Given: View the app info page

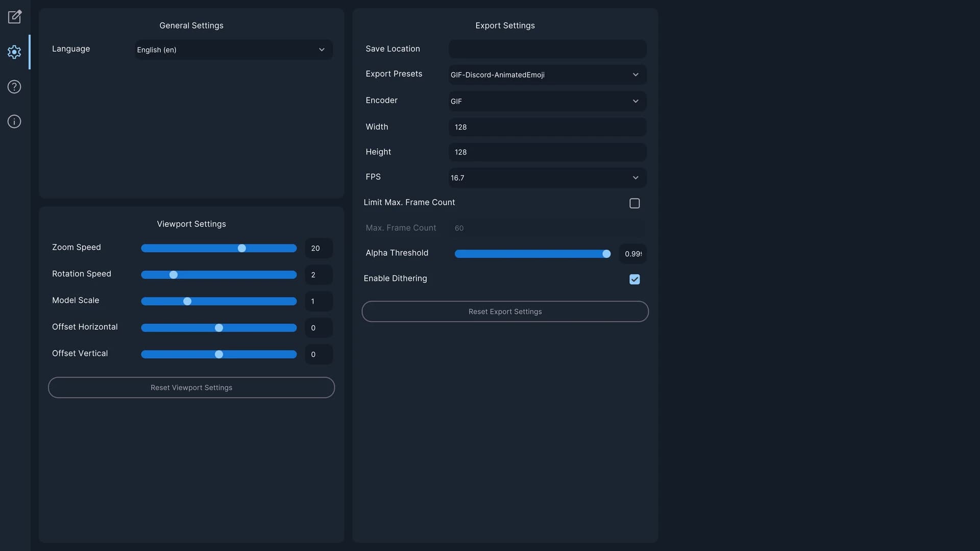Looking at the screenshot, I should coord(14,121).
